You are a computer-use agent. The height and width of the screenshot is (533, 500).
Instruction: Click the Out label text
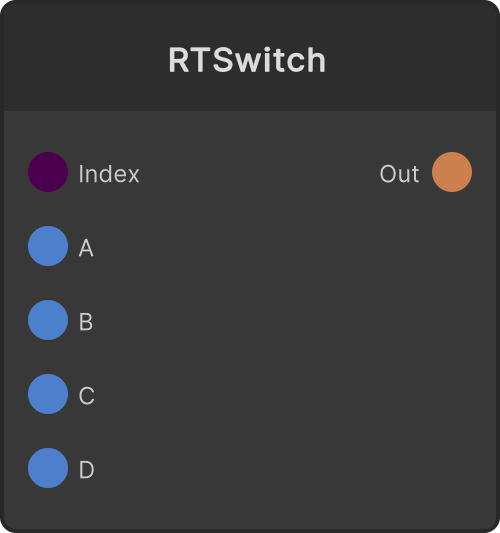399,174
